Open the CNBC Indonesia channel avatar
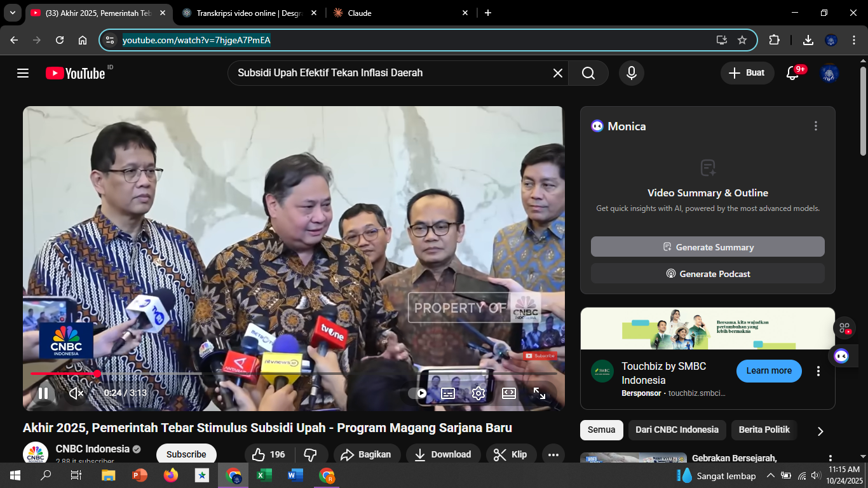This screenshot has height=488, width=868. coord(36,454)
